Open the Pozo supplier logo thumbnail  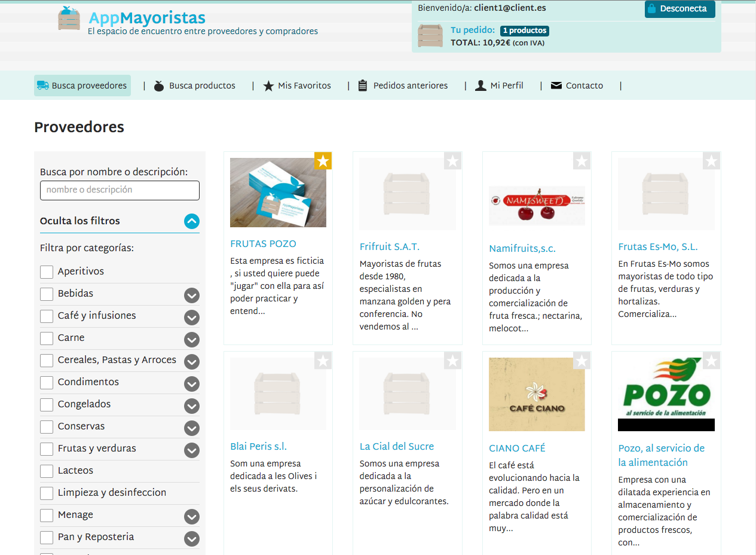tap(666, 395)
